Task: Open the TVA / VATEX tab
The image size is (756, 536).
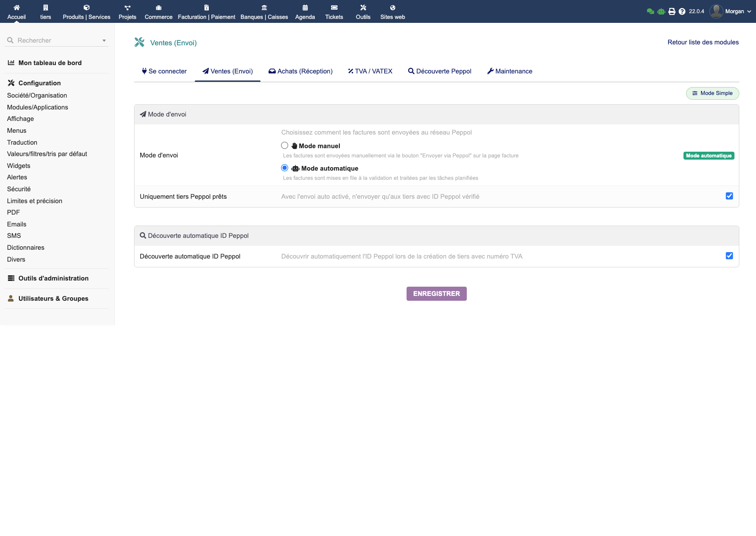Action: click(370, 71)
